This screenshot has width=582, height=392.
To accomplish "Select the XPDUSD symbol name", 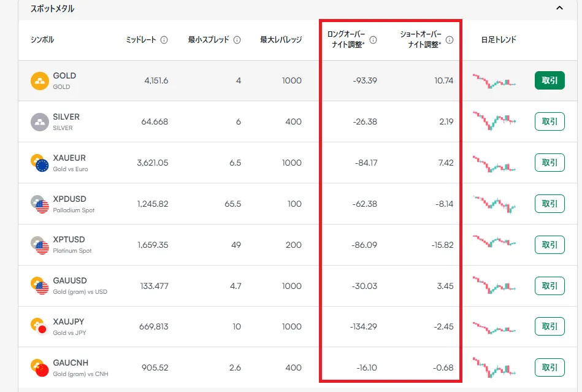I will tap(69, 199).
